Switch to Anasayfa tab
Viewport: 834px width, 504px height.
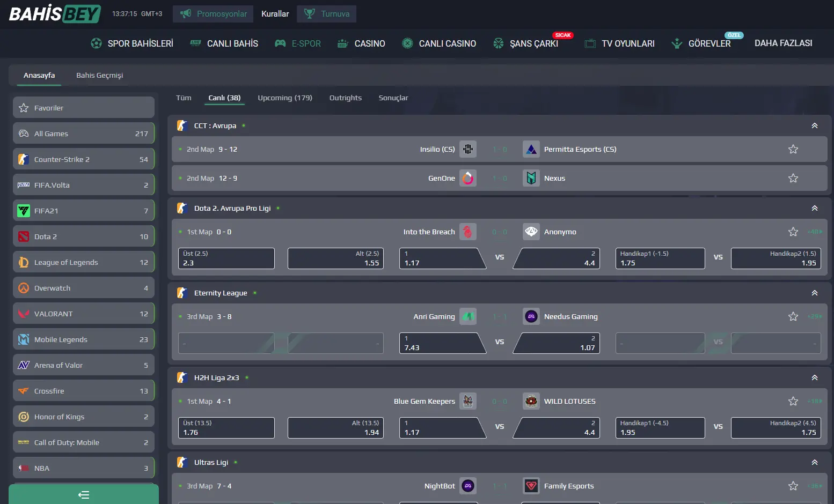[39, 75]
